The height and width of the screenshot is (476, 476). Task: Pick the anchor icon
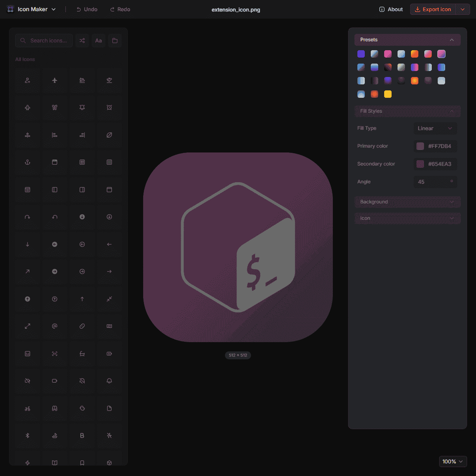pos(27,162)
